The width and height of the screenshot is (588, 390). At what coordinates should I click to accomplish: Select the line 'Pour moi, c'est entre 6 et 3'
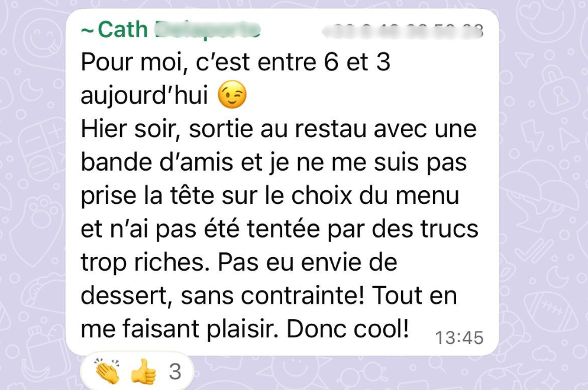pos(235,61)
